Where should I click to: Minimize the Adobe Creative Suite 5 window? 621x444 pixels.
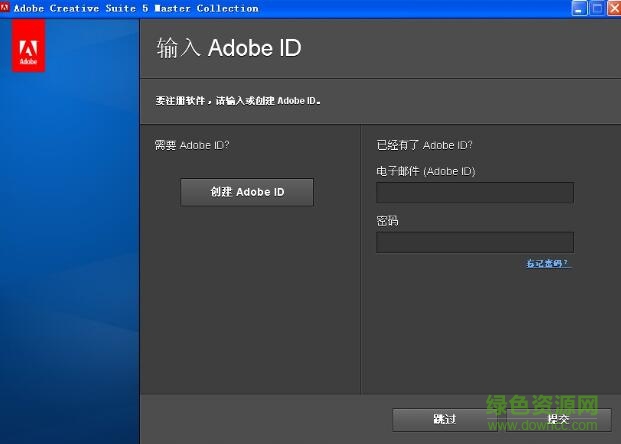[x=579, y=8]
